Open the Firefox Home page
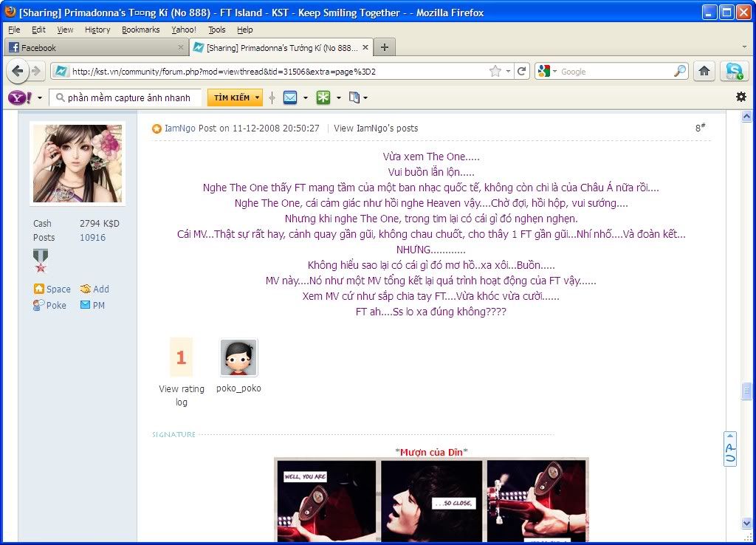 (x=704, y=72)
